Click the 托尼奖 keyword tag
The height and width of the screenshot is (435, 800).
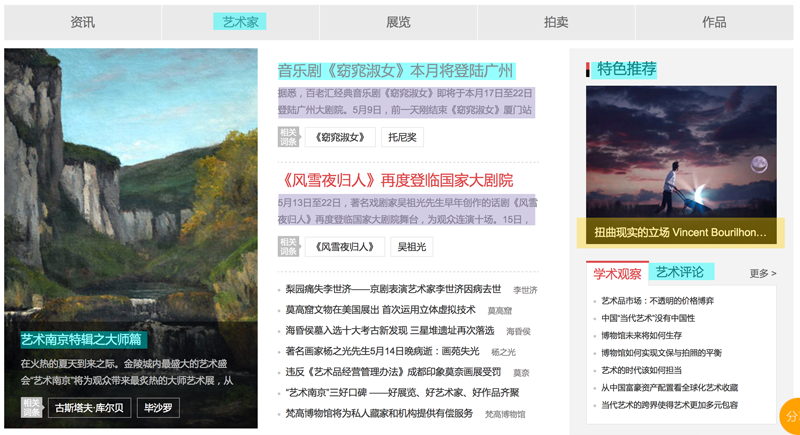(402, 137)
